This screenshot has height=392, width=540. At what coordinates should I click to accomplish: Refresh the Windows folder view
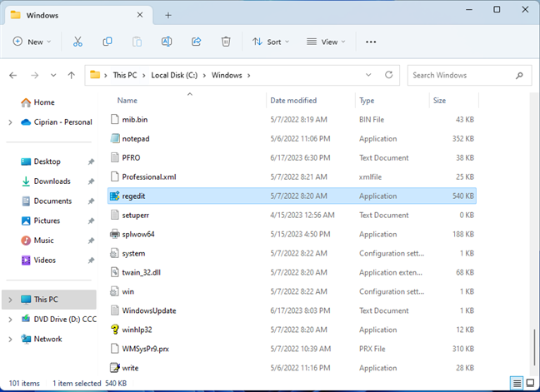pos(389,75)
